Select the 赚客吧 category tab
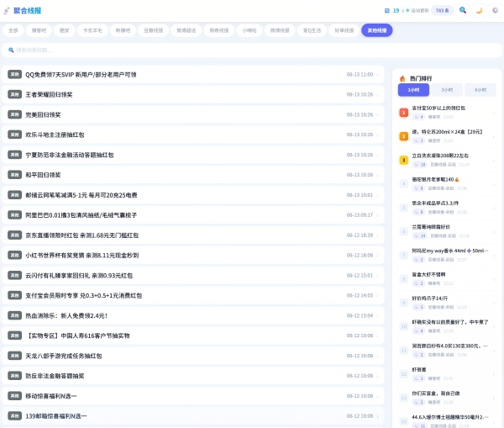Image resolution: width=504 pixels, height=428 pixels. pyautogui.click(x=39, y=30)
